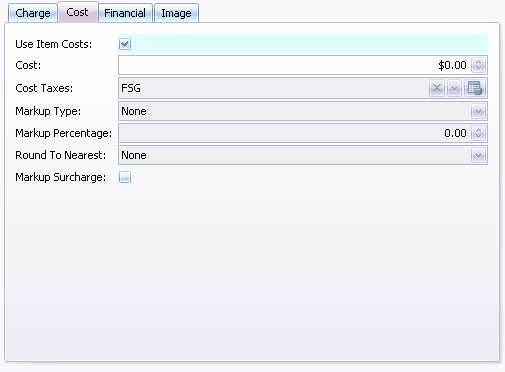The width and height of the screenshot is (505, 372).
Task: Click into the Cost amount field
Action: click(295, 65)
